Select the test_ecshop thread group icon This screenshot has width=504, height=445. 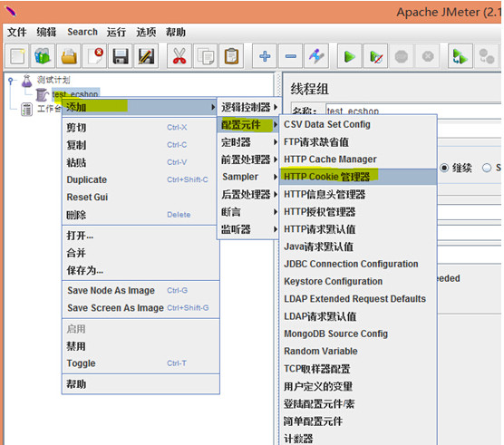click(42, 94)
